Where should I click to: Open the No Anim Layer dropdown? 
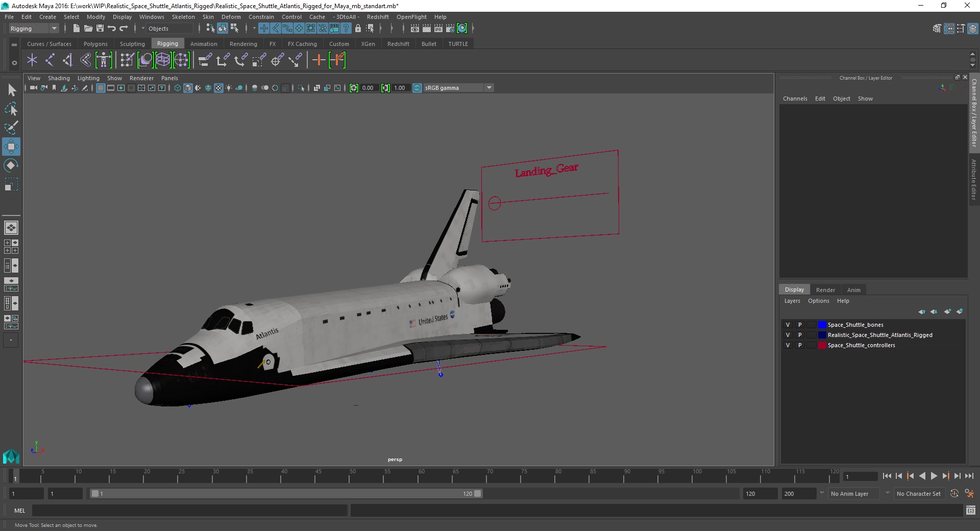855,494
